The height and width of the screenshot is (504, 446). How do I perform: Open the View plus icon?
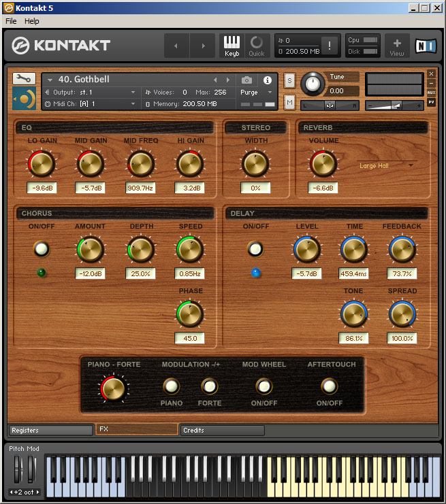click(x=397, y=45)
